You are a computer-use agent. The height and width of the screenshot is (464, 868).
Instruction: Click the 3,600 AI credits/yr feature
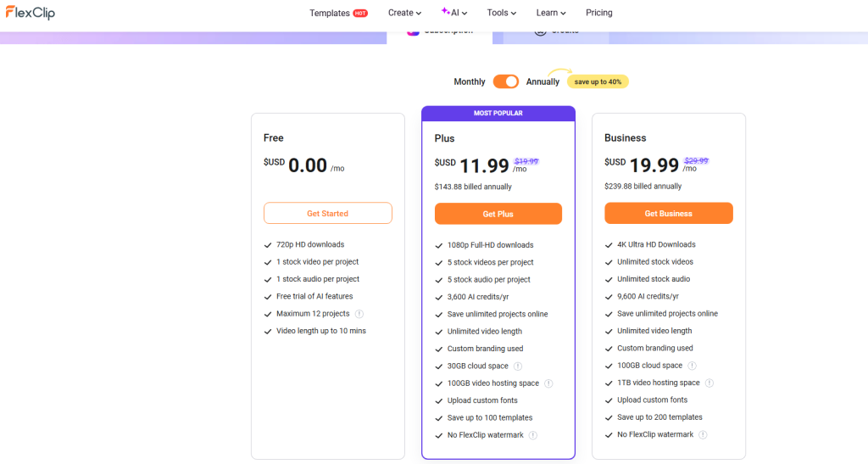[478, 297]
